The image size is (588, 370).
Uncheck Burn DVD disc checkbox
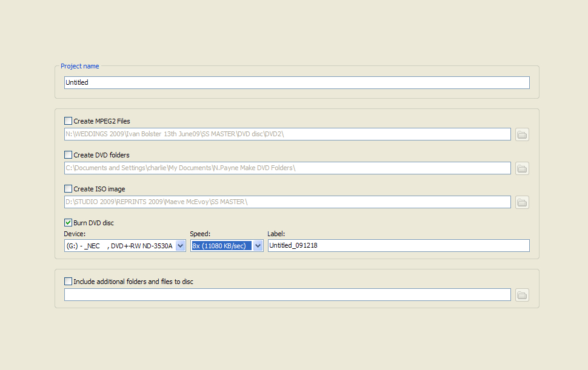68,222
